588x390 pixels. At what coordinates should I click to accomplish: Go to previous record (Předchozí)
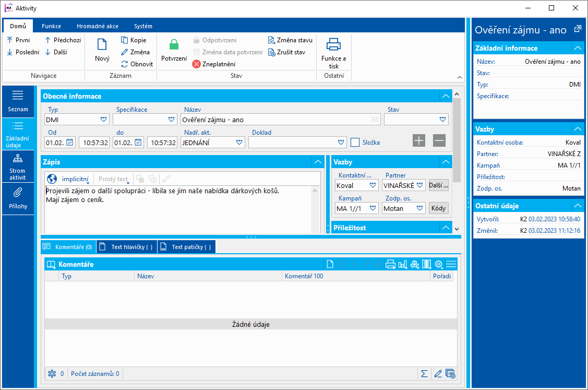63,40
